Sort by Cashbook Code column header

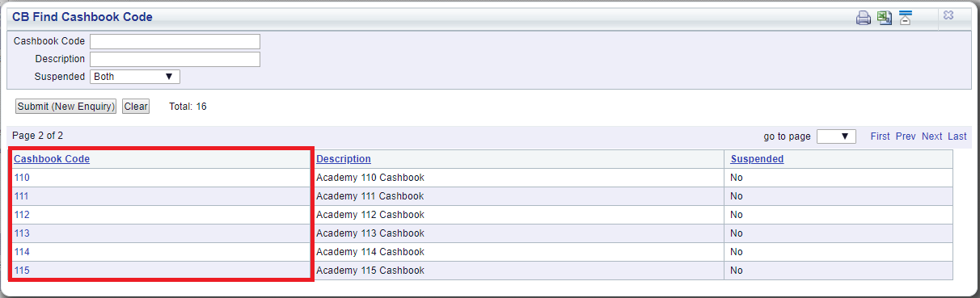pos(52,159)
